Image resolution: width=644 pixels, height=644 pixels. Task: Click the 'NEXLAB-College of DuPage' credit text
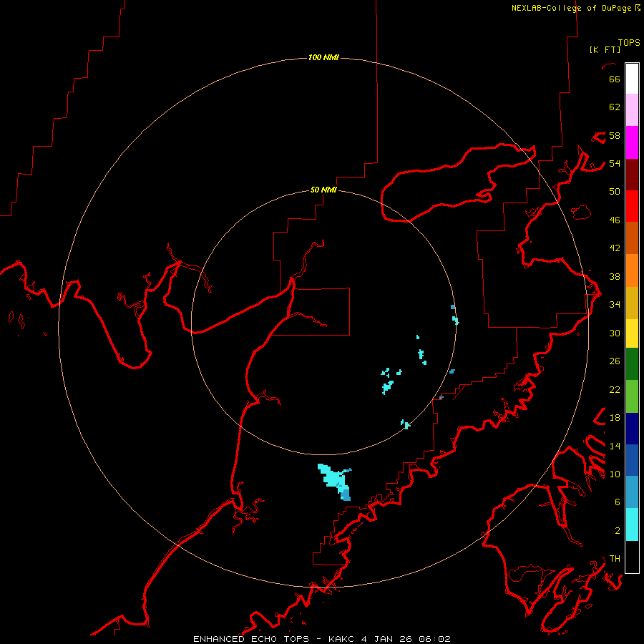tap(572, 8)
